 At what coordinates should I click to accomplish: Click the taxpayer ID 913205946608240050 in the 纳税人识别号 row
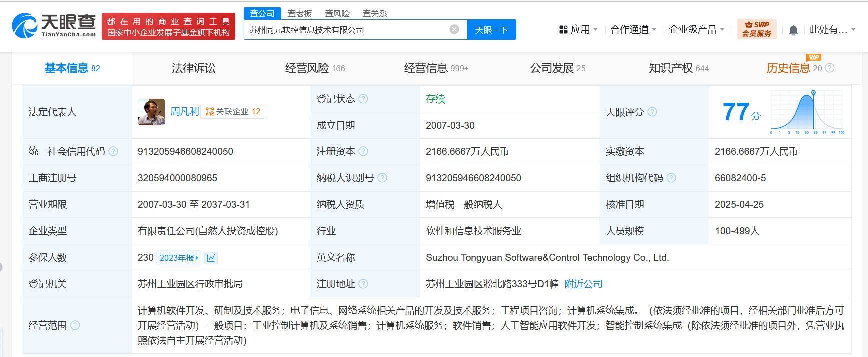pos(473,178)
